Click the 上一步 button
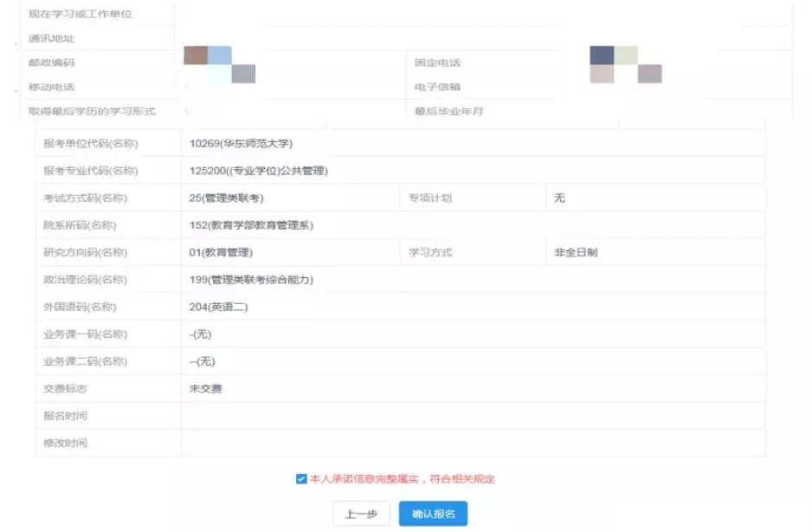Viewport: 812px width, 532px height. tap(361, 514)
